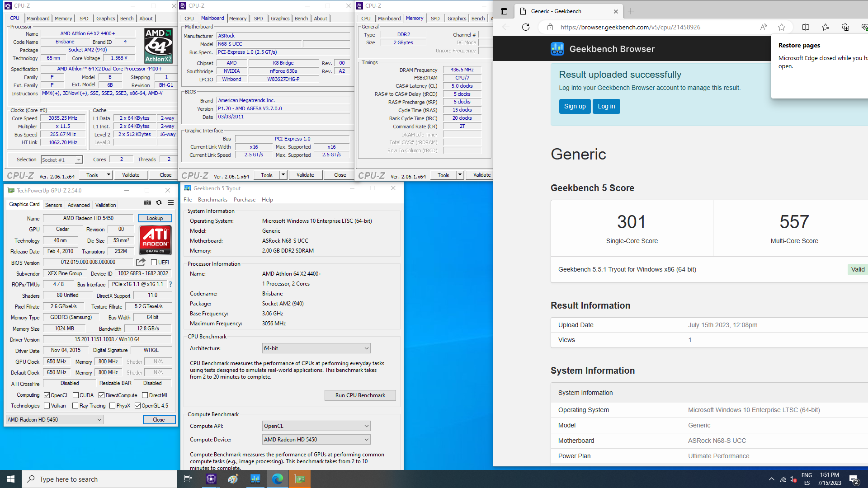This screenshot has height=488, width=868.
Task: Expand Tools arrow in CPU tab window
Action: 108,175
